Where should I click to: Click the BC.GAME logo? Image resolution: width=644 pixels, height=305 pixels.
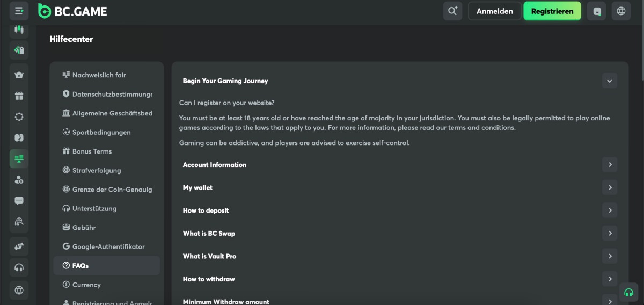point(72,11)
